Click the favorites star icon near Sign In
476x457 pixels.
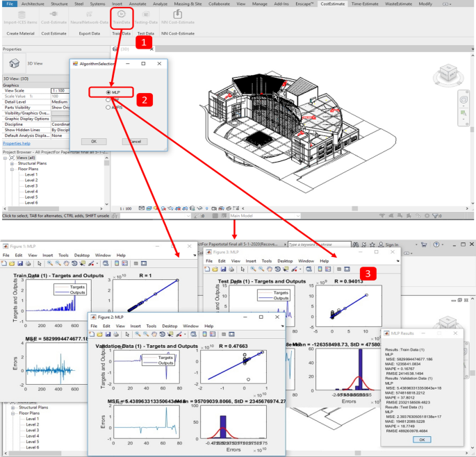pos(372,244)
